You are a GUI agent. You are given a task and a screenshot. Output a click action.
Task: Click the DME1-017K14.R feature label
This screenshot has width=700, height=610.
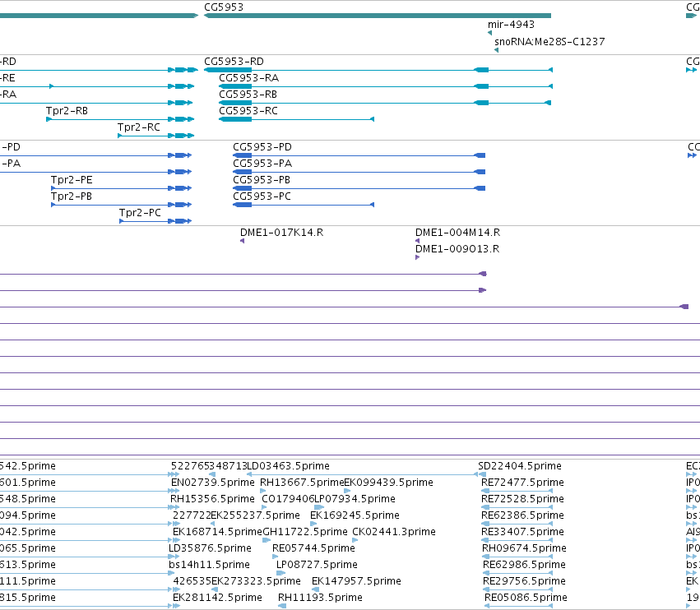click(x=281, y=233)
